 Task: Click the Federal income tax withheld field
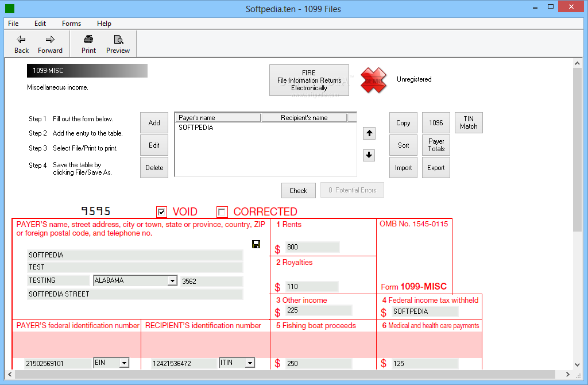425,311
